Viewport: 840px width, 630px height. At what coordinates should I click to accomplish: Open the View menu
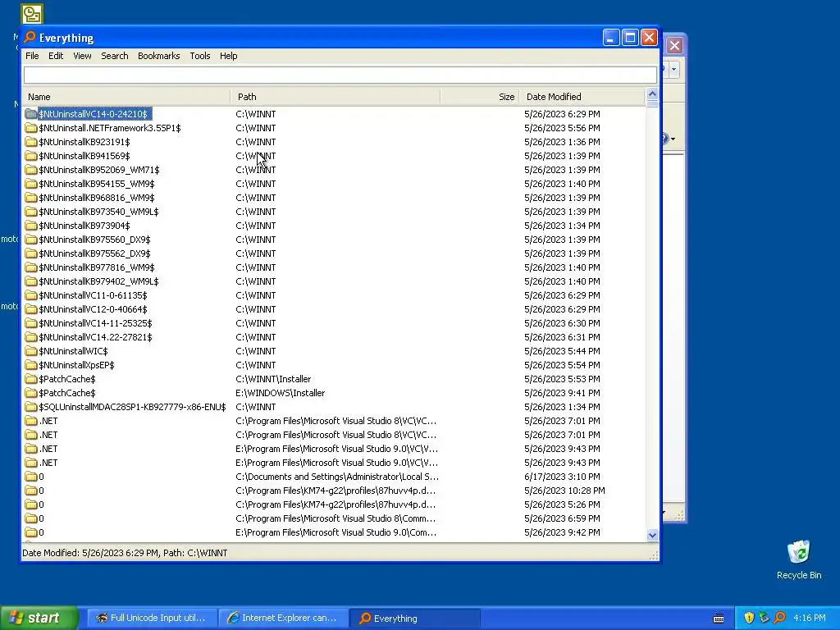click(82, 56)
